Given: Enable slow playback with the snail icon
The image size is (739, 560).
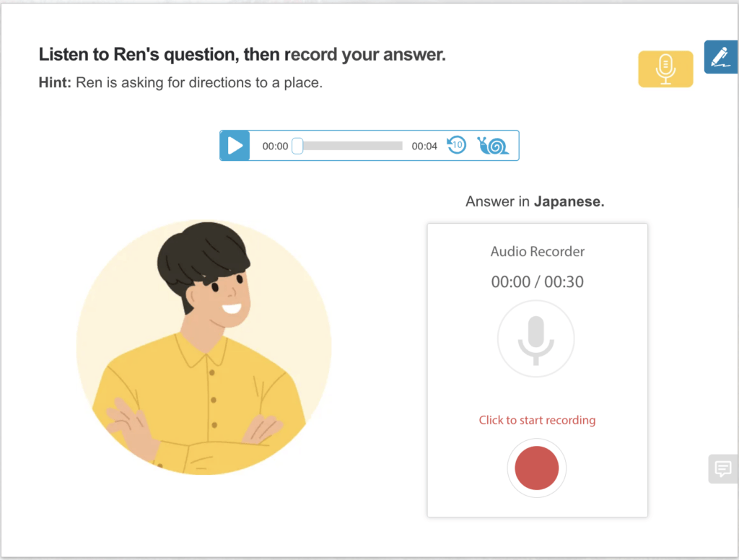Looking at the screenshot, I should click(x=494, y=146).
